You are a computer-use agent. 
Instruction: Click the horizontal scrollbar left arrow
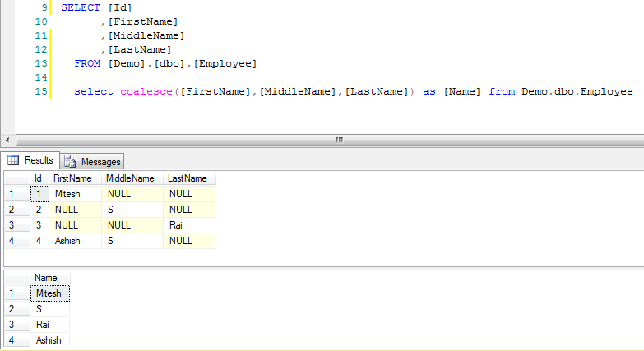(7, 140)
